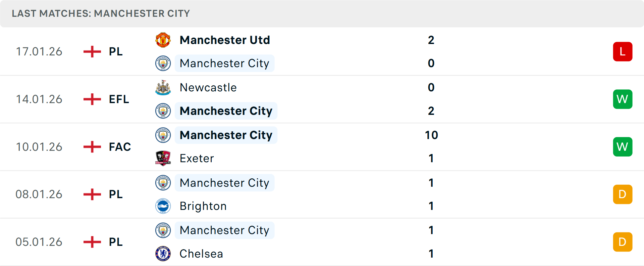The width and height of the screenshot is (644, 266).
Task: Click the Brighton club crest icon
Action: point(163,206)
